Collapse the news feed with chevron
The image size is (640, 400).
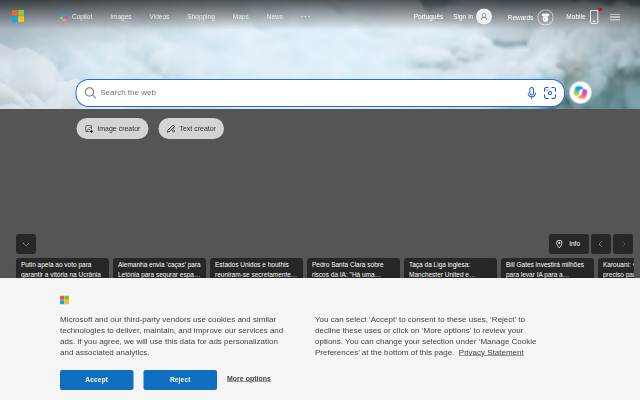[26, 244]
